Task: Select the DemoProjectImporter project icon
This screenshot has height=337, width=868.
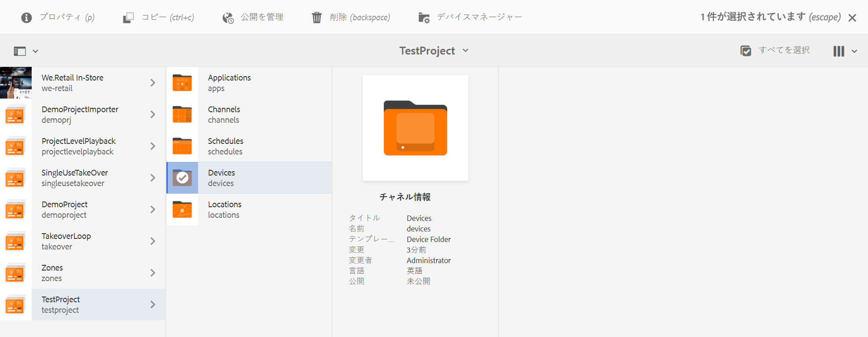Action: (x=15, y=115)
